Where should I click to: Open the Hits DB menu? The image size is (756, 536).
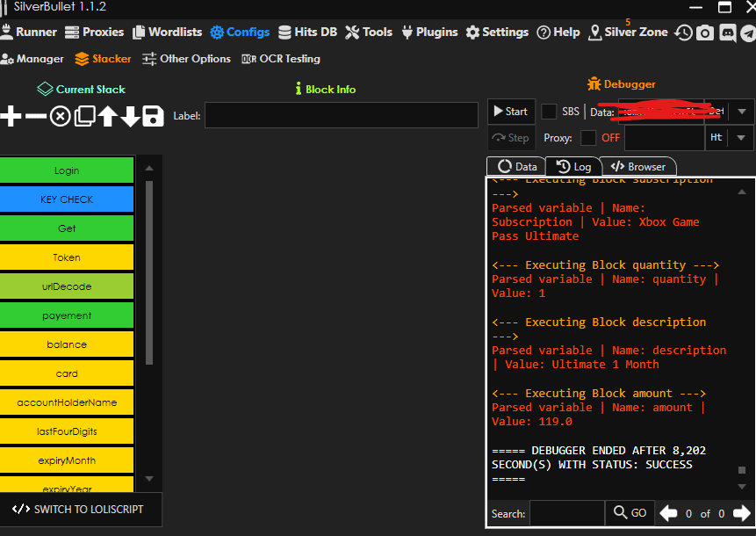pos(307,32)
